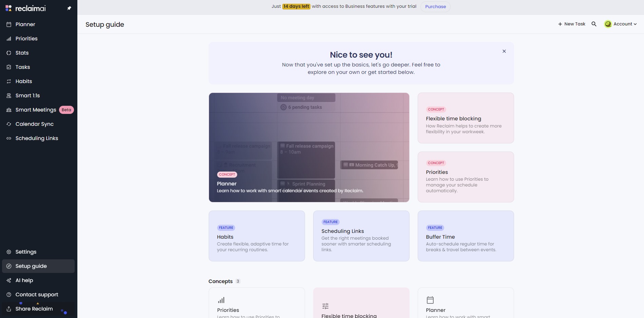Click the 14 days left badge
Screen dimensions: 644x318
click(296, 6)
